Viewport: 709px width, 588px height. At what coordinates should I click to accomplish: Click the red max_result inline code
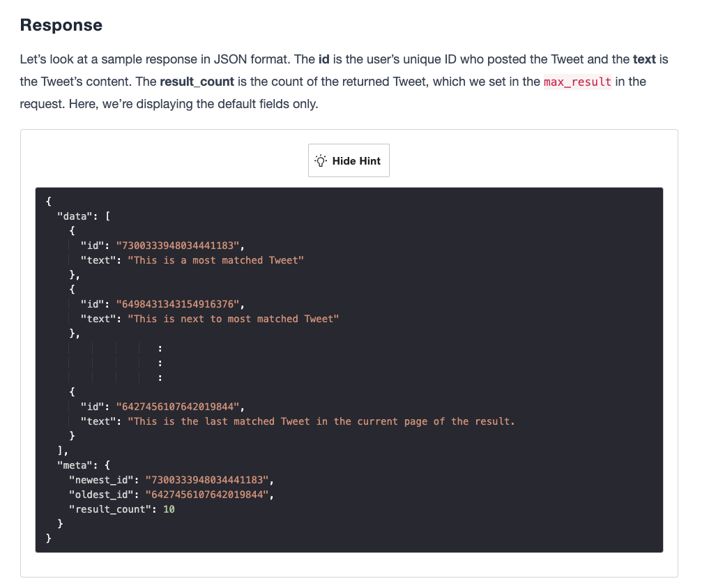(x=577, y=82)
